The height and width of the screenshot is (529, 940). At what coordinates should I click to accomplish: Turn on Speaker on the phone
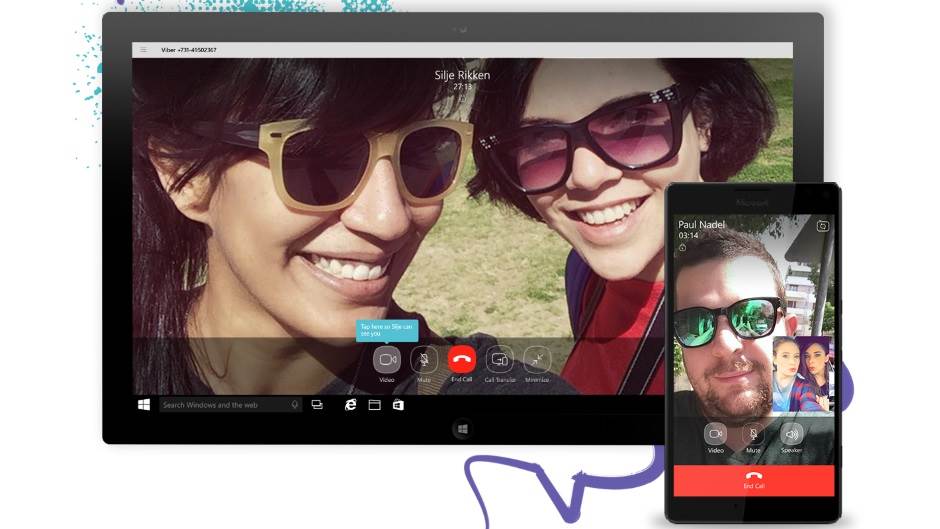pyautogui.click(x=792, y=433)
